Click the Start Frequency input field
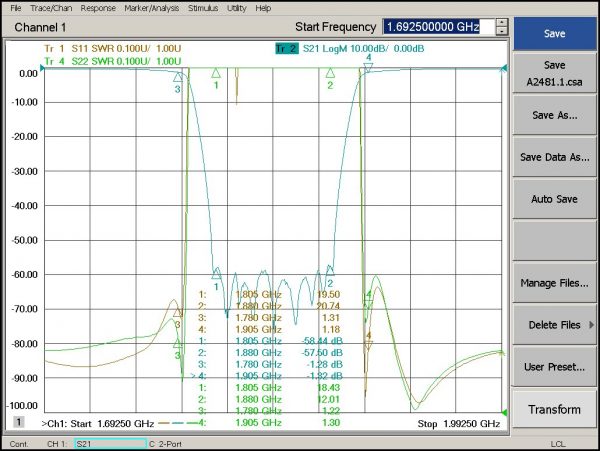This screenshot has width=600, height=451. [439, 27]
